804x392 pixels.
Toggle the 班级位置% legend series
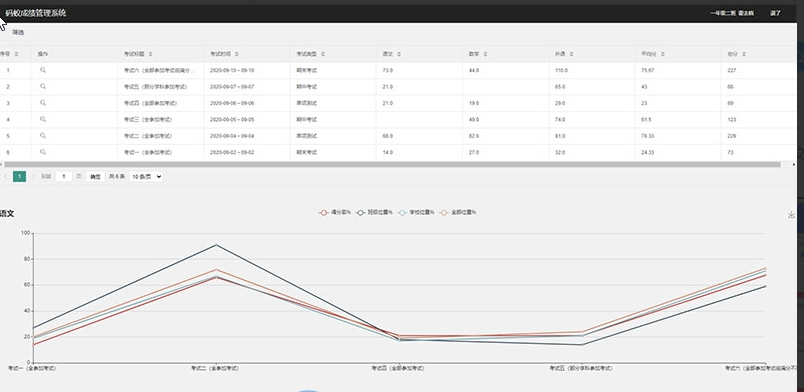375,212
